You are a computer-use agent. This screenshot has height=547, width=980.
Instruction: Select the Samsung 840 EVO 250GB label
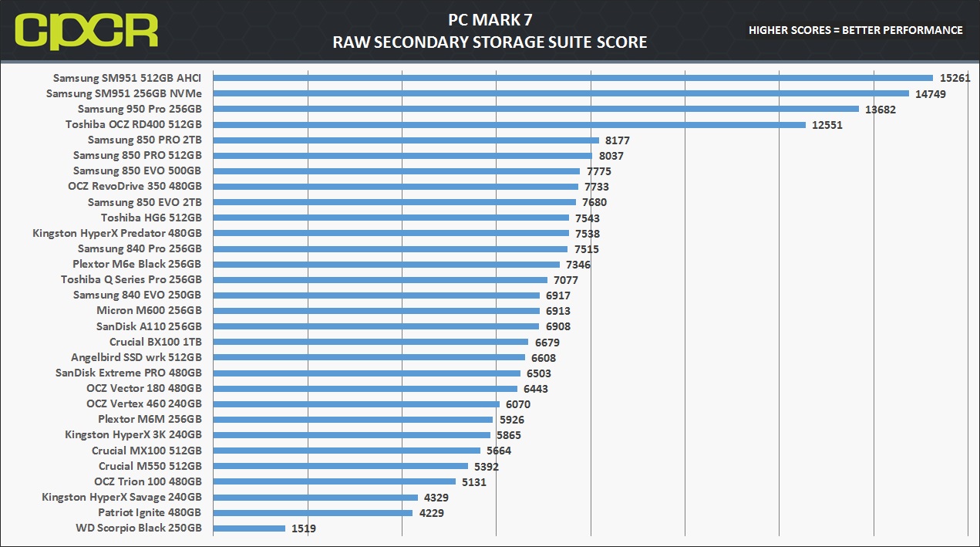pyautogui.click(x=137, y=295)
